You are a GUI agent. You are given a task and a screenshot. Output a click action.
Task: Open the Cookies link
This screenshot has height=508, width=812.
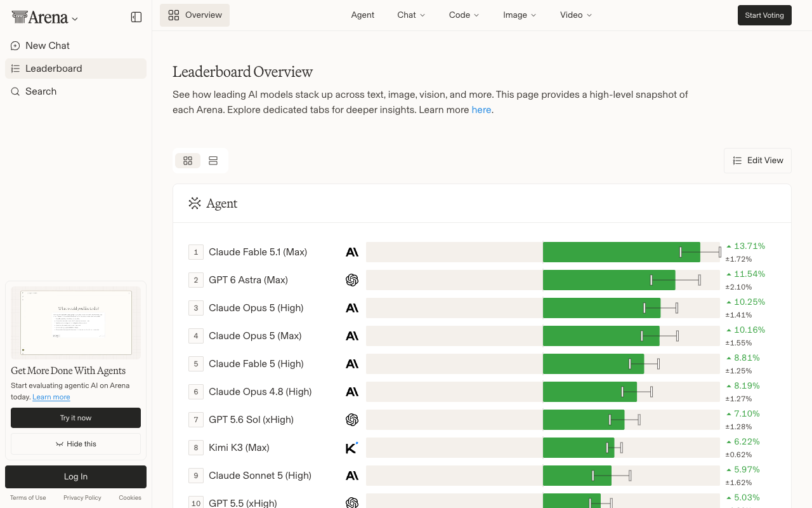130,498
